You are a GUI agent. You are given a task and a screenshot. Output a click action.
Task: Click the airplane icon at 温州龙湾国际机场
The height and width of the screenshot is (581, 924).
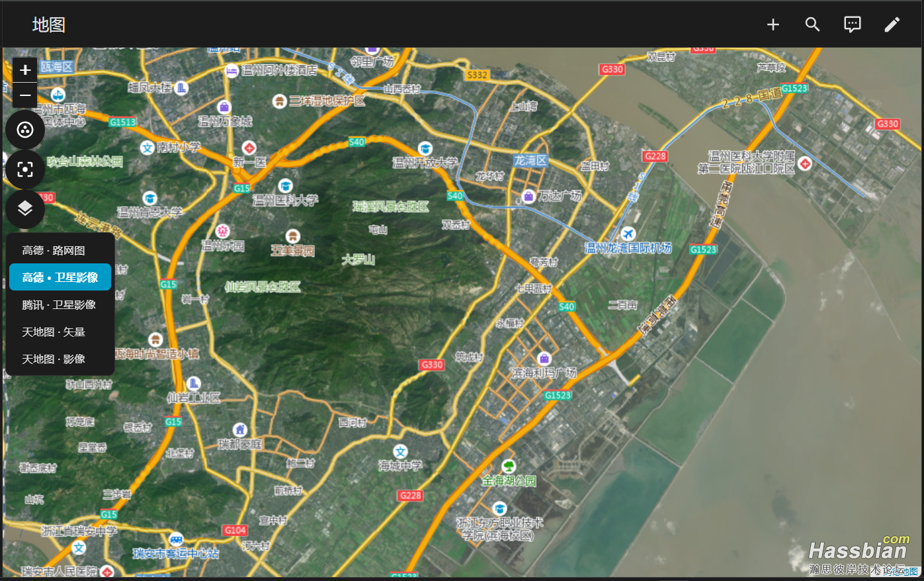(628, 234)
